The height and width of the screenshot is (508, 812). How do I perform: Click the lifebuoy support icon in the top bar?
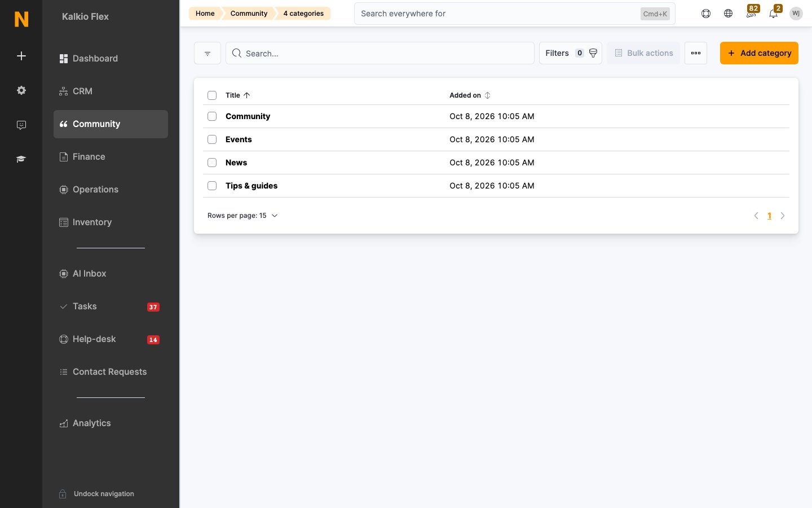click(706, 14)
